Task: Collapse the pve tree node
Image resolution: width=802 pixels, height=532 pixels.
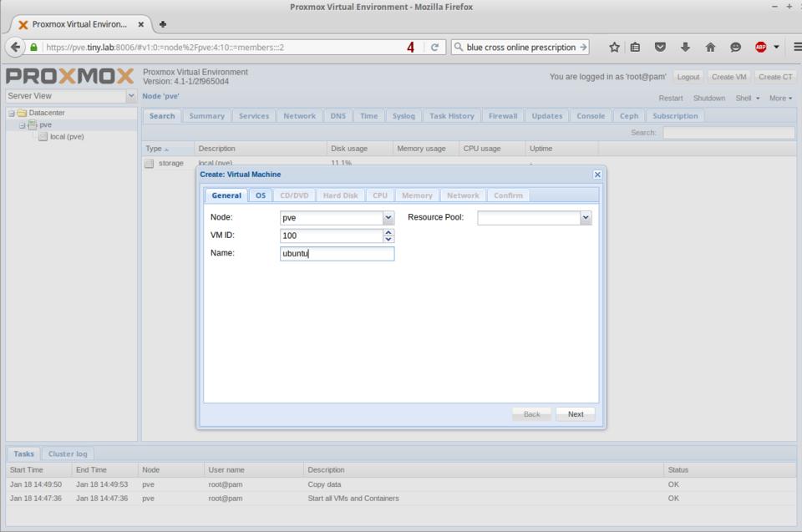Action: [x=22, y=125]
